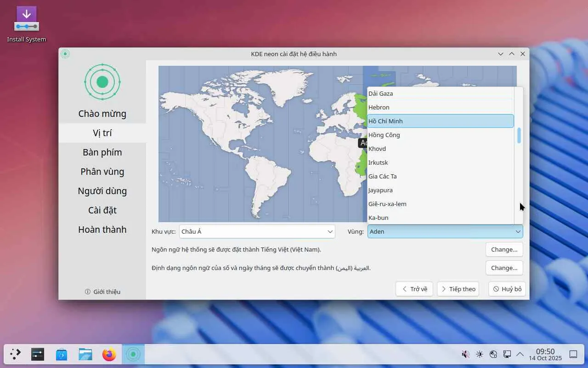Click the Show Desktop icon in the panel

click(573, 354)
